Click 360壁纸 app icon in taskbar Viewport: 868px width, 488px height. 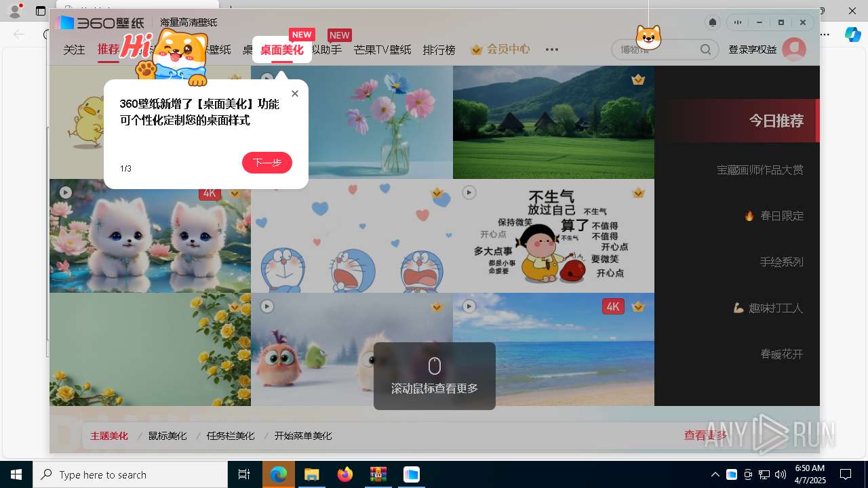(412, 474)
